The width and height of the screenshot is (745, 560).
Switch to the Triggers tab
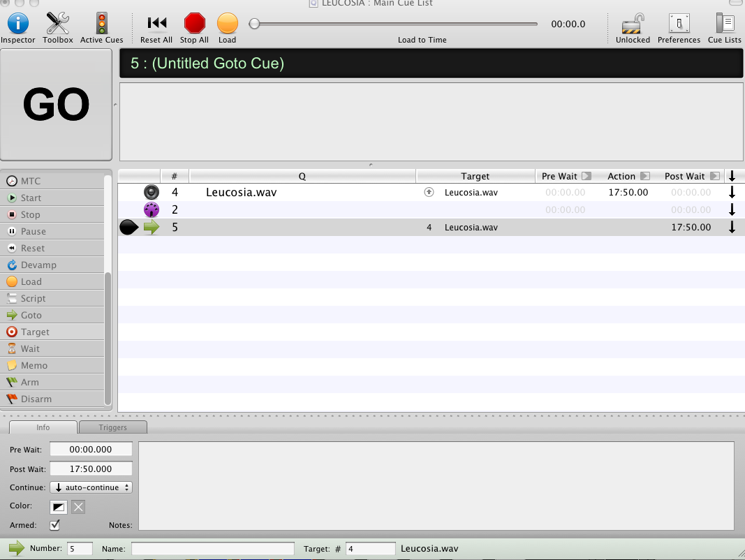coord(112,427)
